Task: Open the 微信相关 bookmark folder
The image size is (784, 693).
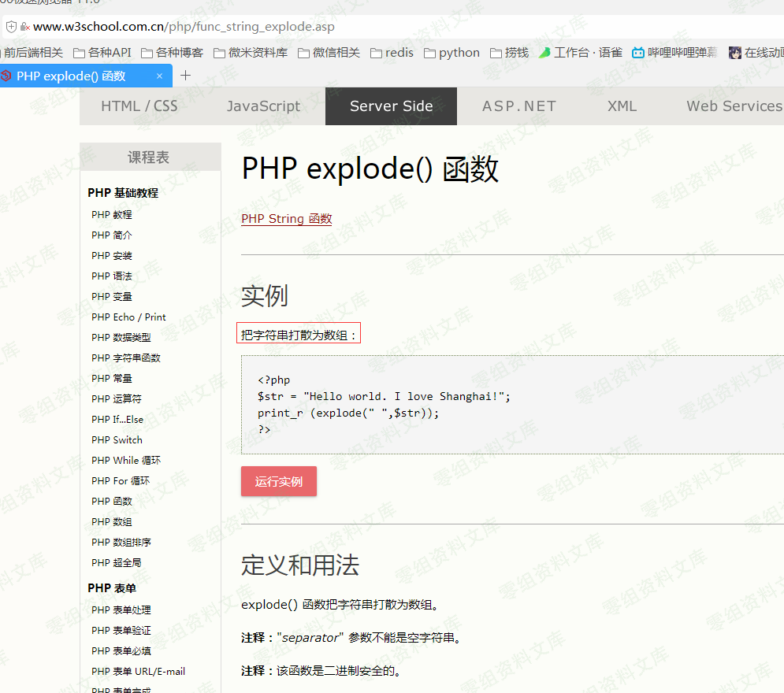Action: tap(329, 53)
